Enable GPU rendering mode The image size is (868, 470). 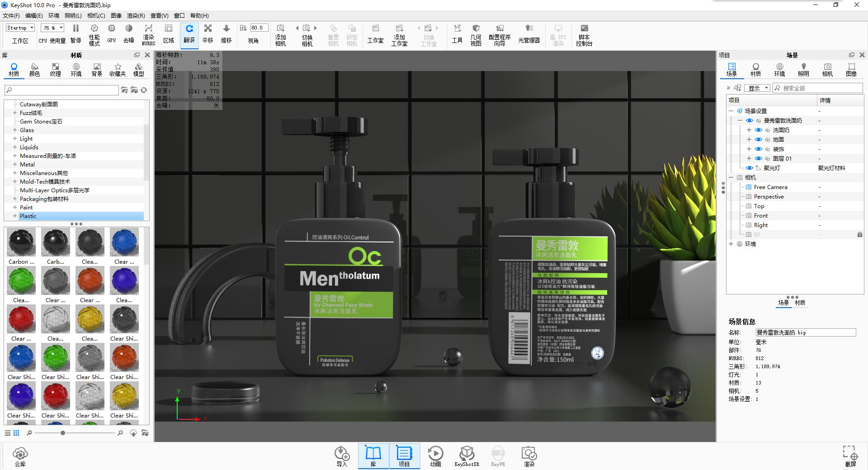point(112,34)
